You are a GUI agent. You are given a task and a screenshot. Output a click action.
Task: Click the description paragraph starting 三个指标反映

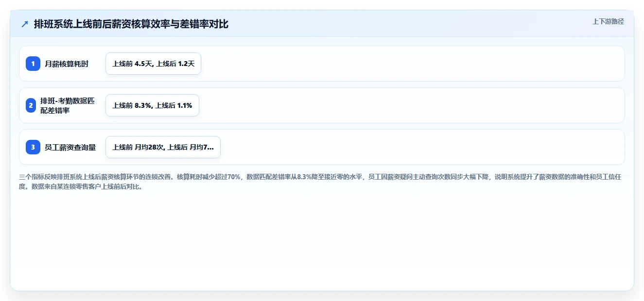(320, 182)
